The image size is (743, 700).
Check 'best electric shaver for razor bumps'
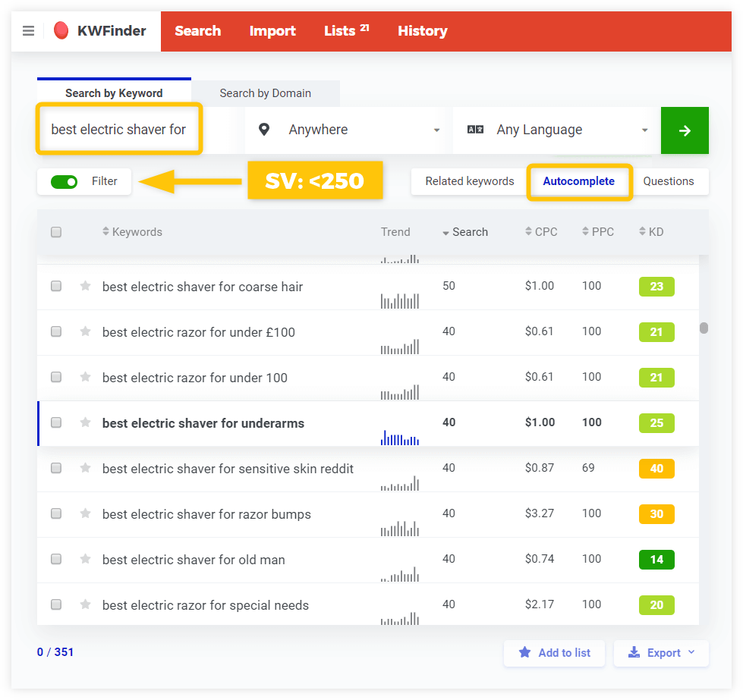pyautogui.click(x=56, y=513)
